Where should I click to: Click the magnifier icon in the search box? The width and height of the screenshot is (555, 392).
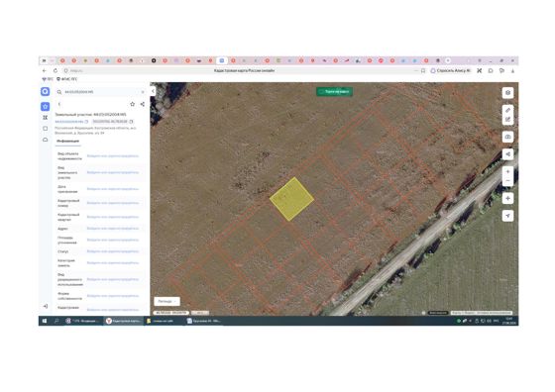pyautogui.click(x=59, y=92)
